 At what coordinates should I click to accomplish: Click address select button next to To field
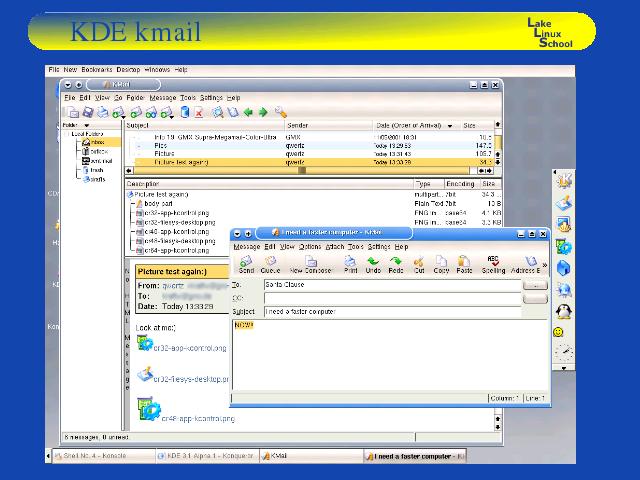click(535, 285)
